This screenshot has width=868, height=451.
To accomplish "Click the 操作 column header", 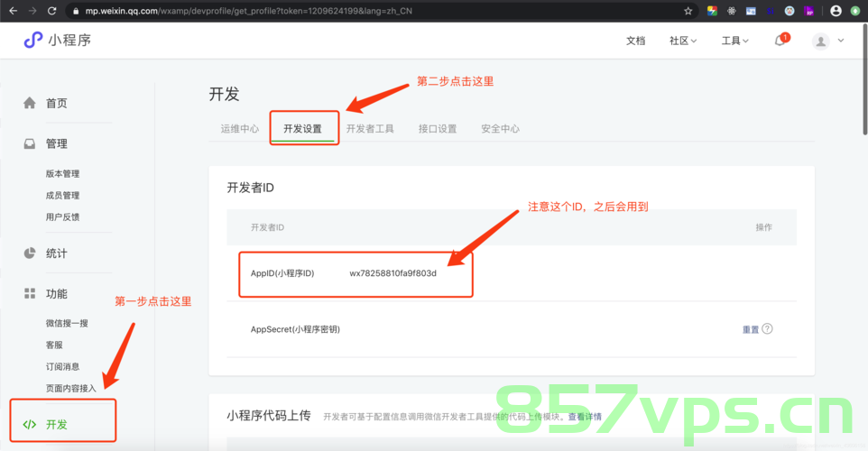I will (764, 227).
